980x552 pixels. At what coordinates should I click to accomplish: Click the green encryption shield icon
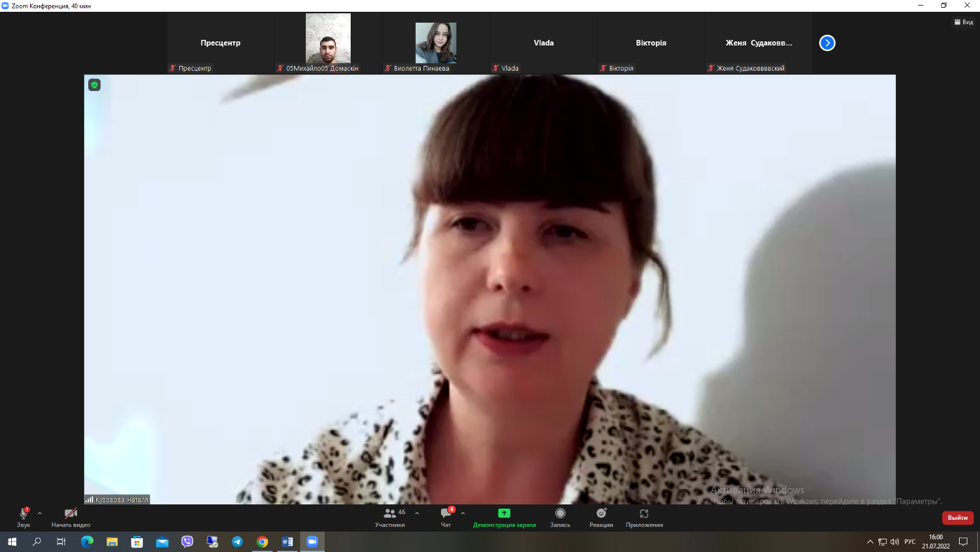94,85
